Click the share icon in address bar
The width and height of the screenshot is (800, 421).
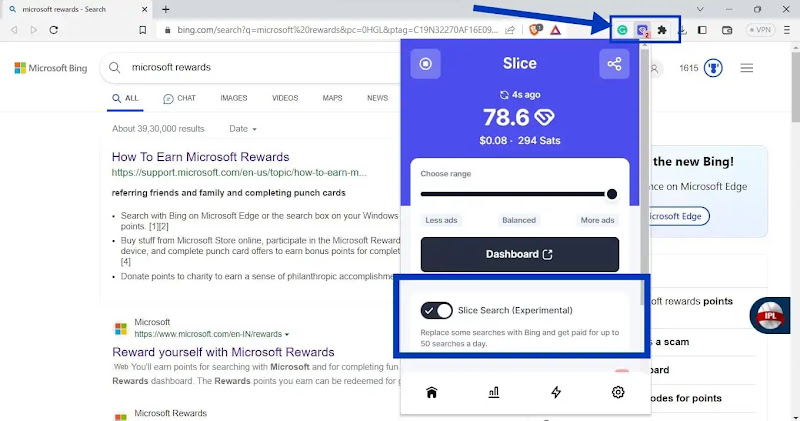tap(510, 30)
